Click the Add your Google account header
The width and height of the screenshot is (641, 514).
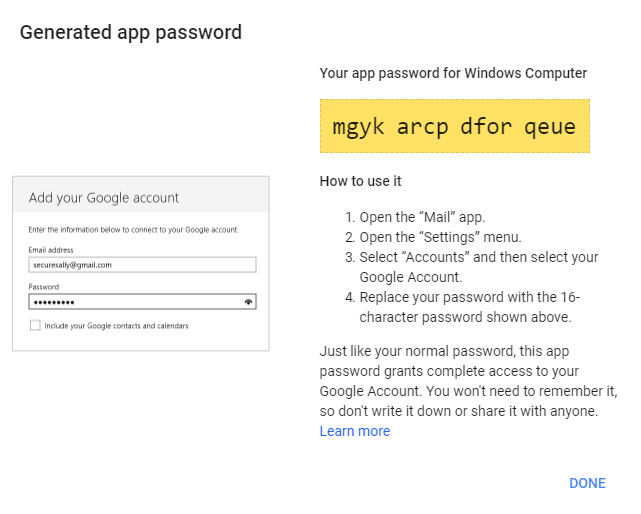[104, 197]
